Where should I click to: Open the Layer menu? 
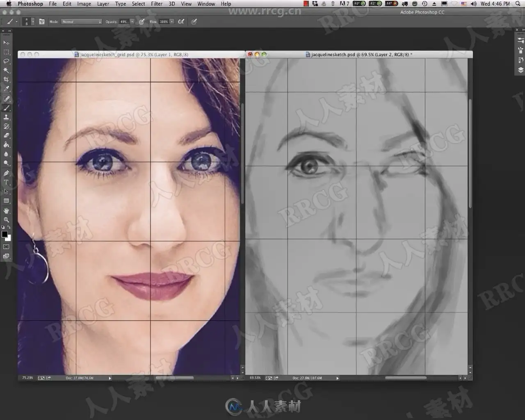[x=103, y=4]
